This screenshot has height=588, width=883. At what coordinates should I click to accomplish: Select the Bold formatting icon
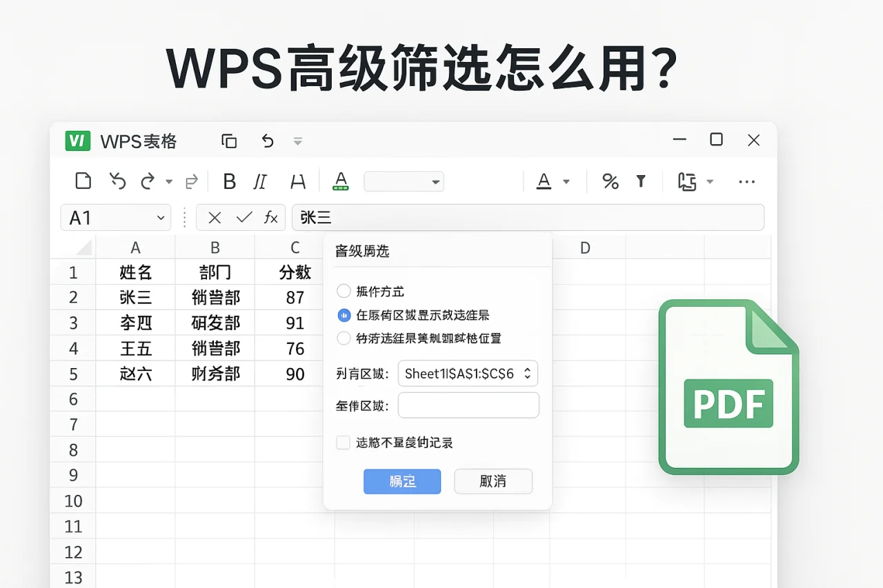point(229,181)
